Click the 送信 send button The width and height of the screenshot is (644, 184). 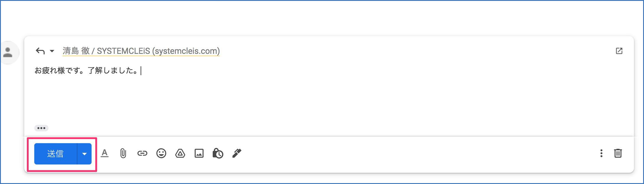tap(56, 154)
